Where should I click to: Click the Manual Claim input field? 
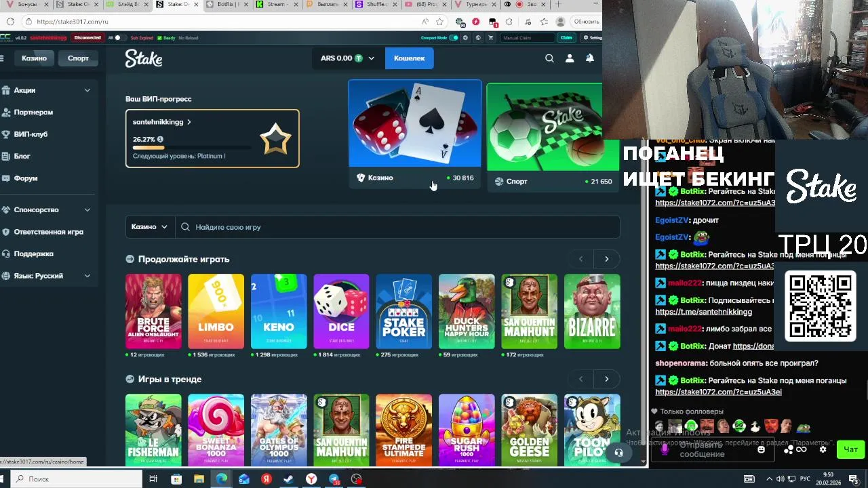tap(528, 38)
